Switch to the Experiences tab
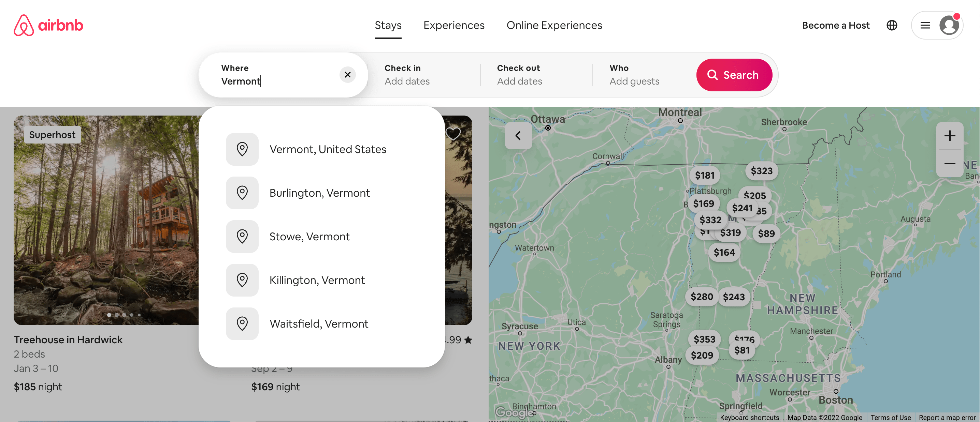This screenshot has height=422, width=980. click(453, 25)
